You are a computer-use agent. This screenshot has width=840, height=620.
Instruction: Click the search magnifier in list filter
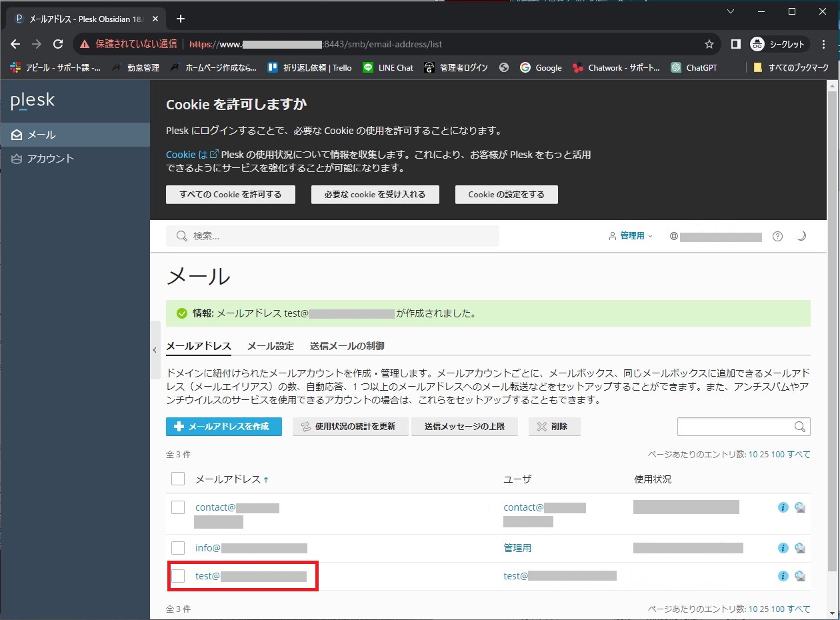[x=800, y=427]
